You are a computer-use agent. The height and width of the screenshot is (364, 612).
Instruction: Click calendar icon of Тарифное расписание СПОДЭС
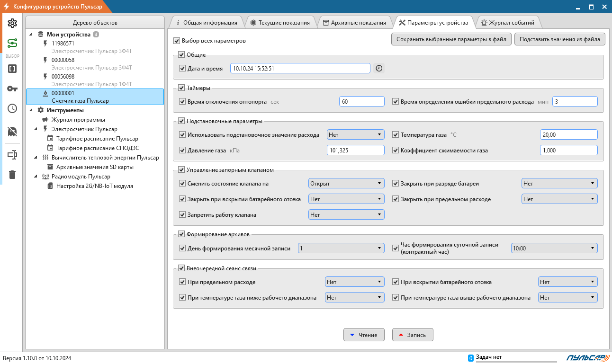(x=50, y=148)
